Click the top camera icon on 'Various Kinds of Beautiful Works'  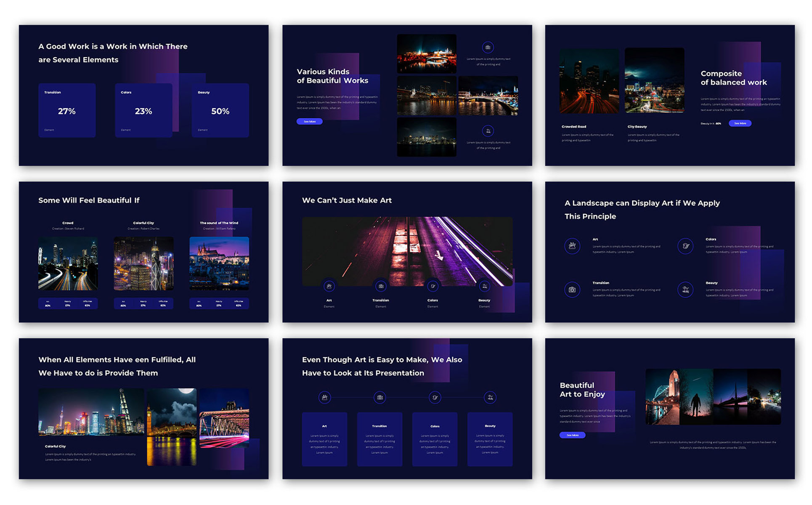coord(488,48)
